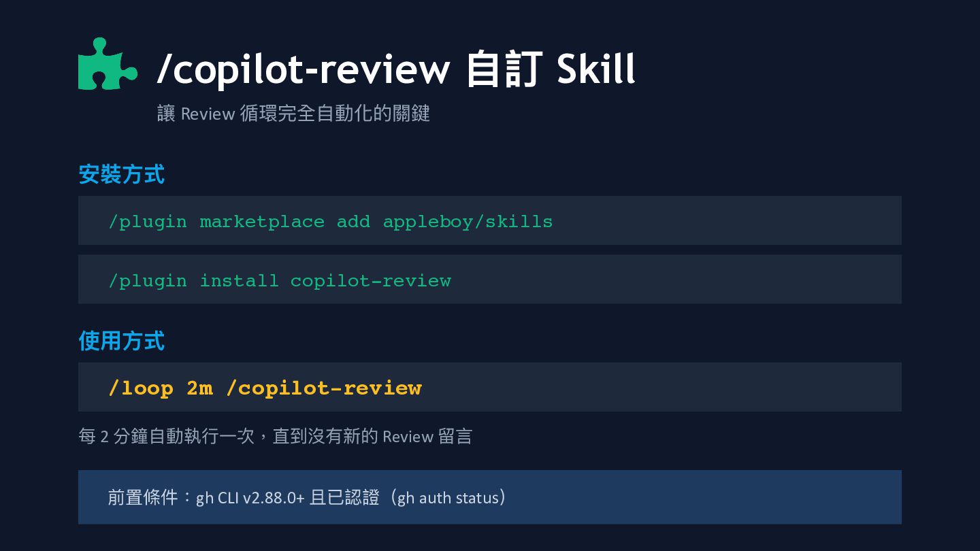Image resolution: width=980 pixels, height=551 pixels.
Task: Click the '/plugin marketplace add appleboy/skills' code block
Action: point(490,220)
